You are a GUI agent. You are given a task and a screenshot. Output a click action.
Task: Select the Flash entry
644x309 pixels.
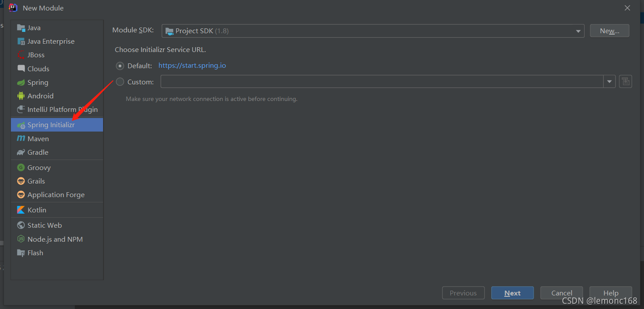point(57,253)
